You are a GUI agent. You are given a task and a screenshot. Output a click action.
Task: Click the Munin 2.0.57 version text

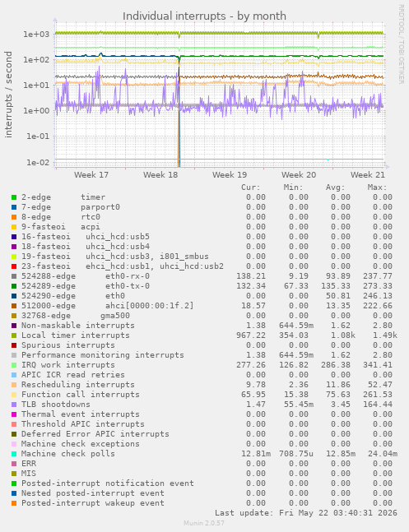pos(204,523)
